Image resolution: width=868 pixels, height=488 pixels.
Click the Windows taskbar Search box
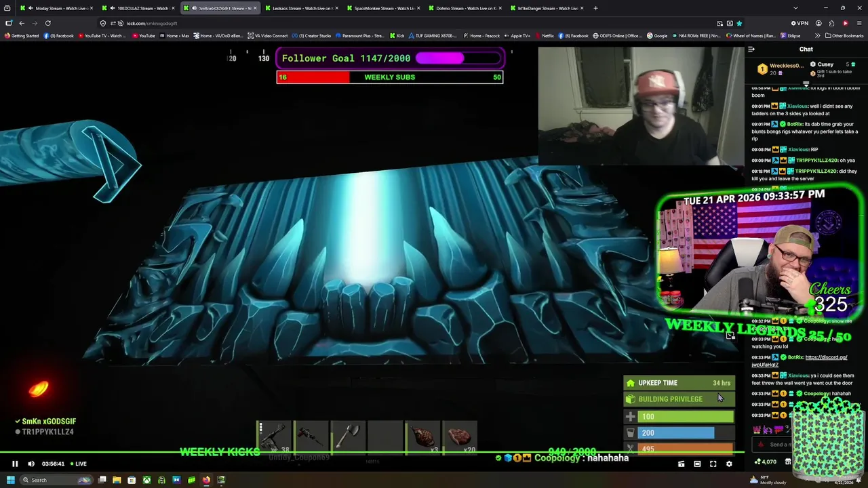(56, 480)
